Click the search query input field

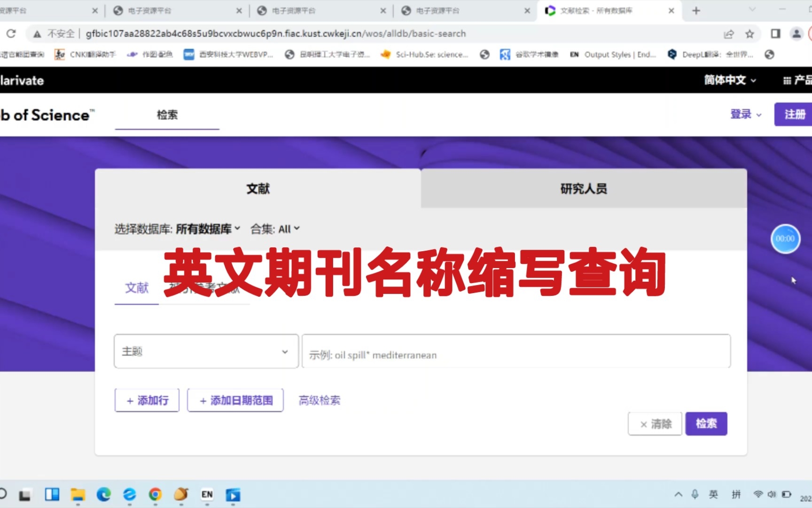(x=516, y=351)
